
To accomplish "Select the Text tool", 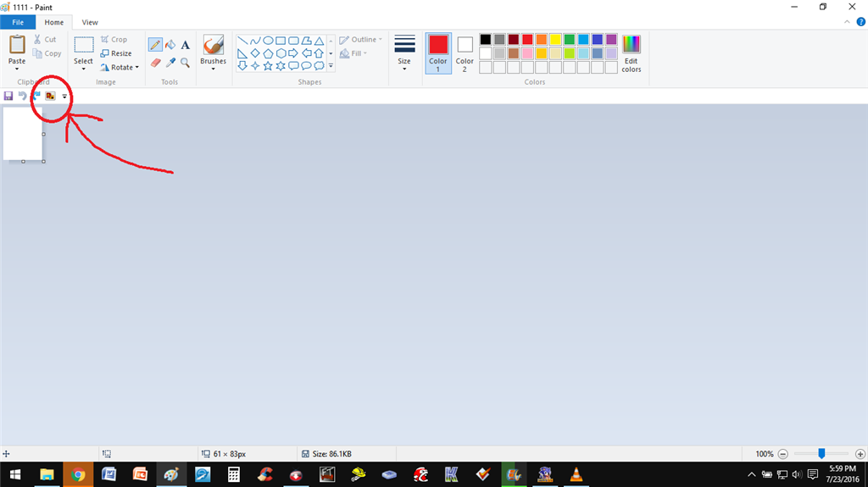I will pyautogui.click(x=185, y=45).
